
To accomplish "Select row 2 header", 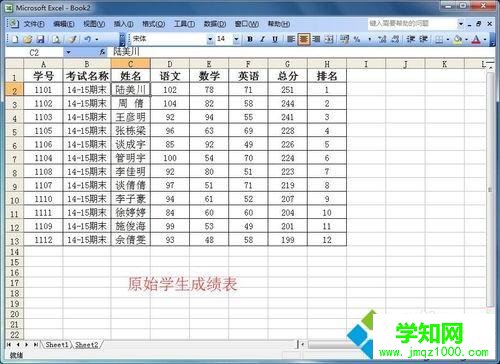I will pyautogui.click(x=14, y=90).
